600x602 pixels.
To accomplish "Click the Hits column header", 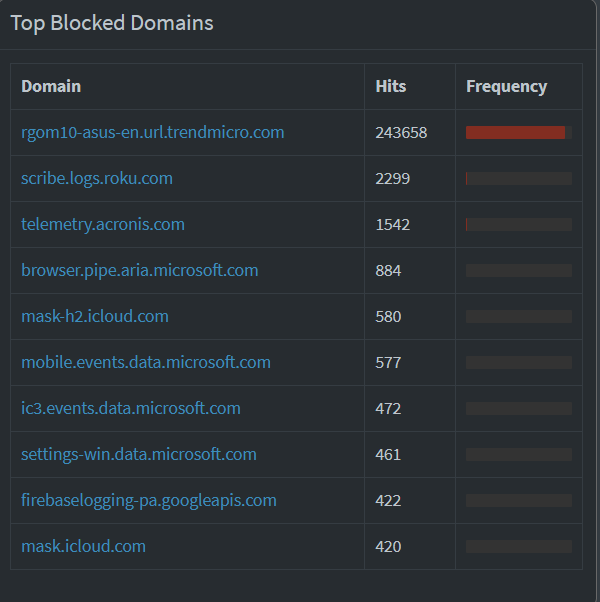I will tap(391, 86).
